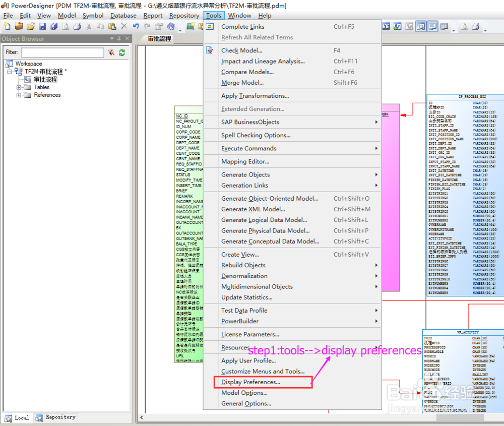The height and width of the screenshot is (426, 504).
Task: Click the Paste clipboard icon
Action: click(x=112, y=26)
